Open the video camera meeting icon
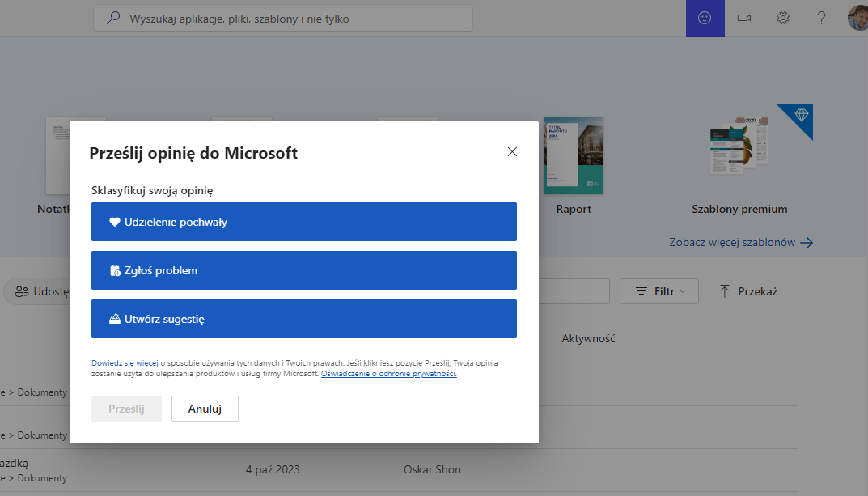The image size is (868, 496). click(744, 19)
